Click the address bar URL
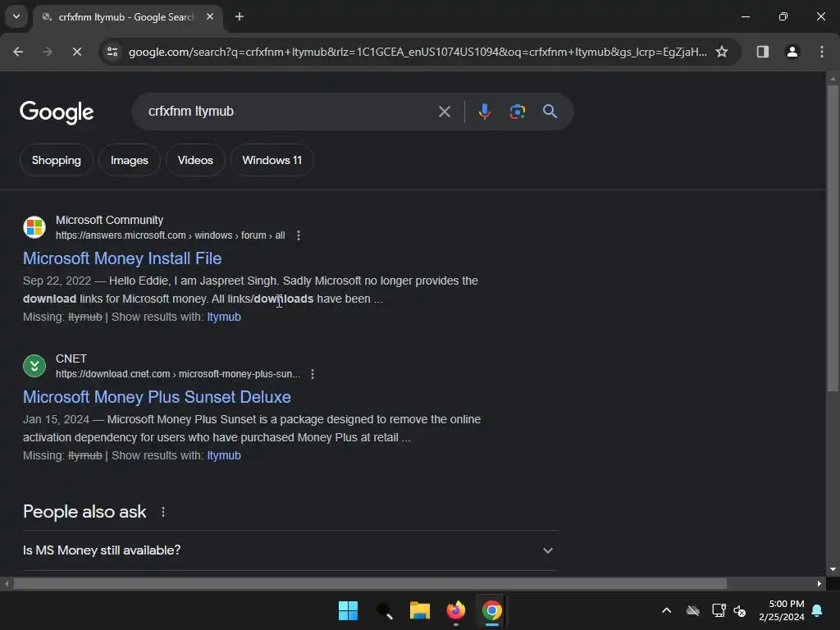This screenshot has height=630, width=840. coord(418,52)
